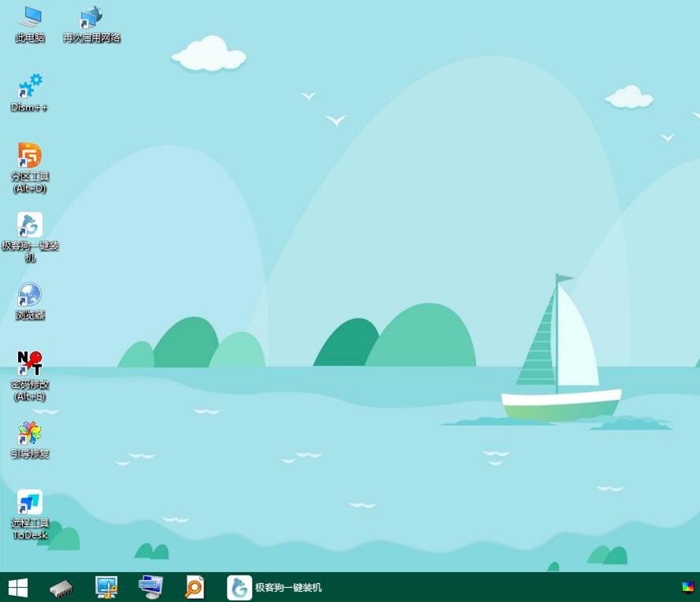Click an empty area of the taskbar

click(x=488, y=587)
